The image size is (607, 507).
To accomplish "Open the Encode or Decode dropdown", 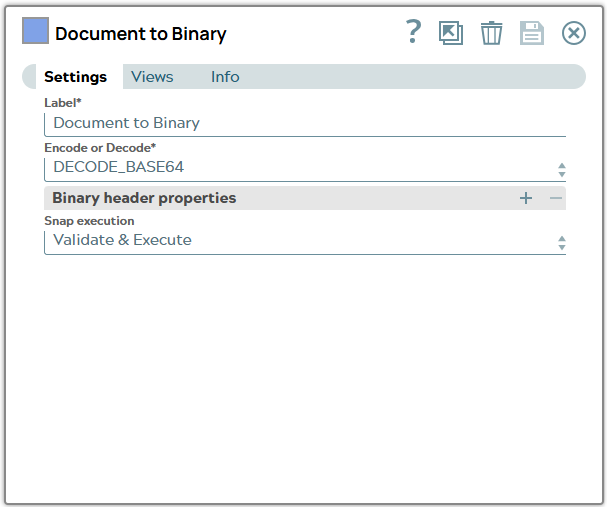I will (x=305, y=169).
